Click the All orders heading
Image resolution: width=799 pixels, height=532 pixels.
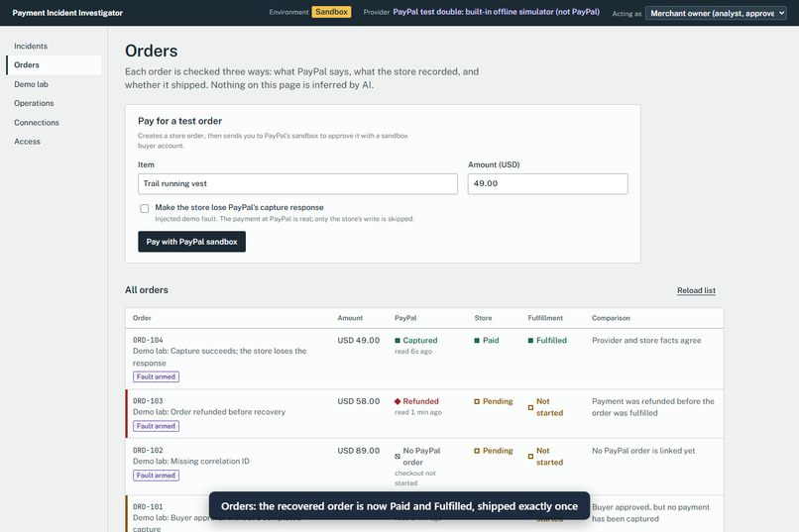[147, 289]
